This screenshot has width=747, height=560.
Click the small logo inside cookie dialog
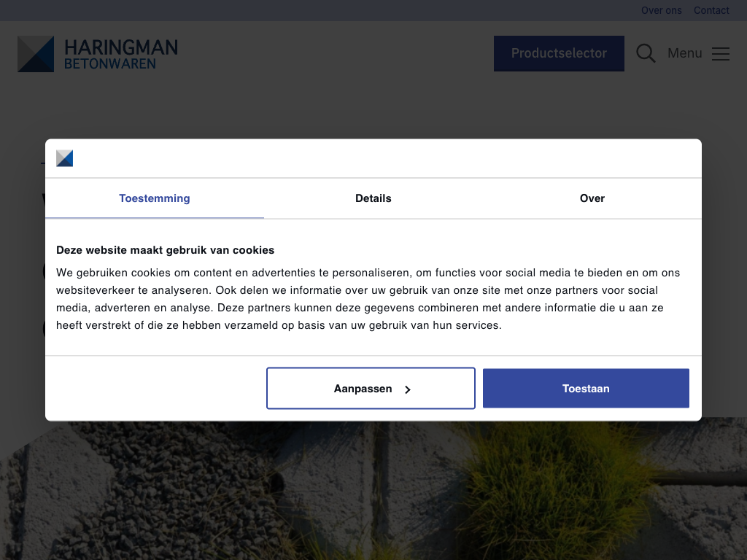pyautogui.click(x=65, y=158)
